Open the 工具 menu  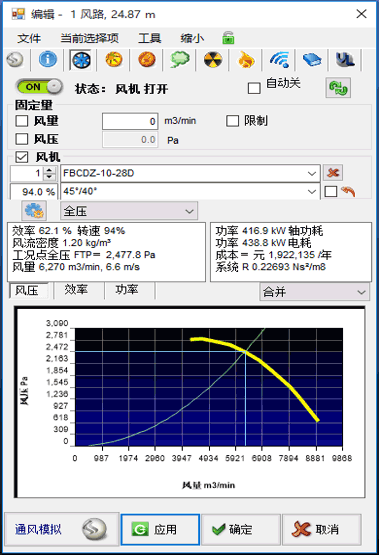pyautogui.click(x=150, y=38)
